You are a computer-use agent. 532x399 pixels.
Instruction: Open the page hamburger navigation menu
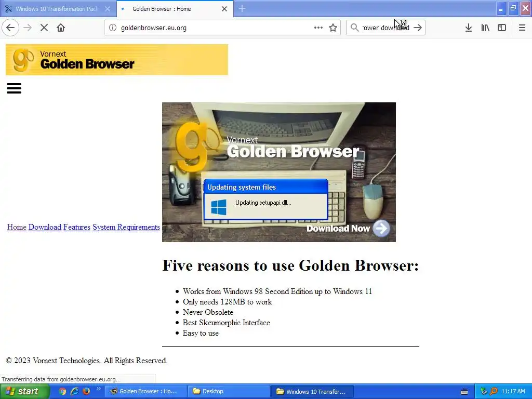[x=14, y=88]
